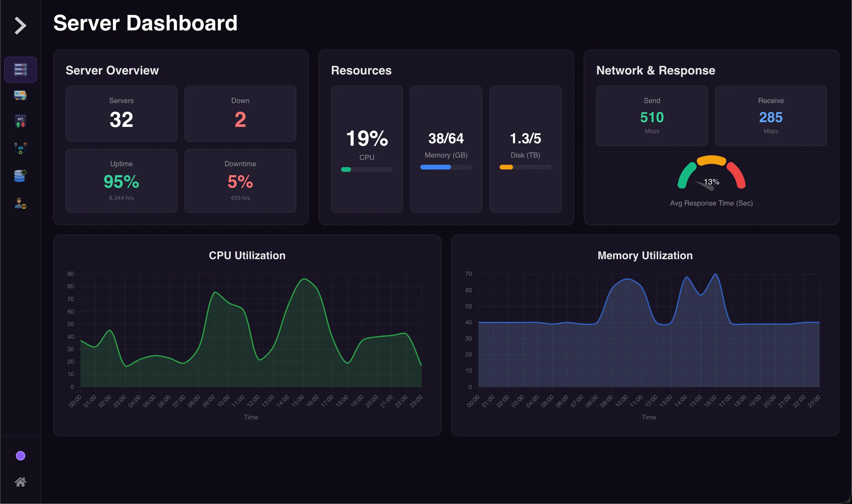Select the Uptime 95% card

point(121,181)
